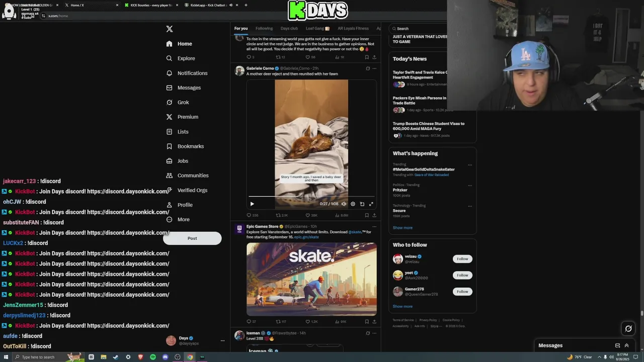The width and height of the screenshot is (644, 362).
Task: Open Discord from the taskbar
Action: [x=165, y=357]
